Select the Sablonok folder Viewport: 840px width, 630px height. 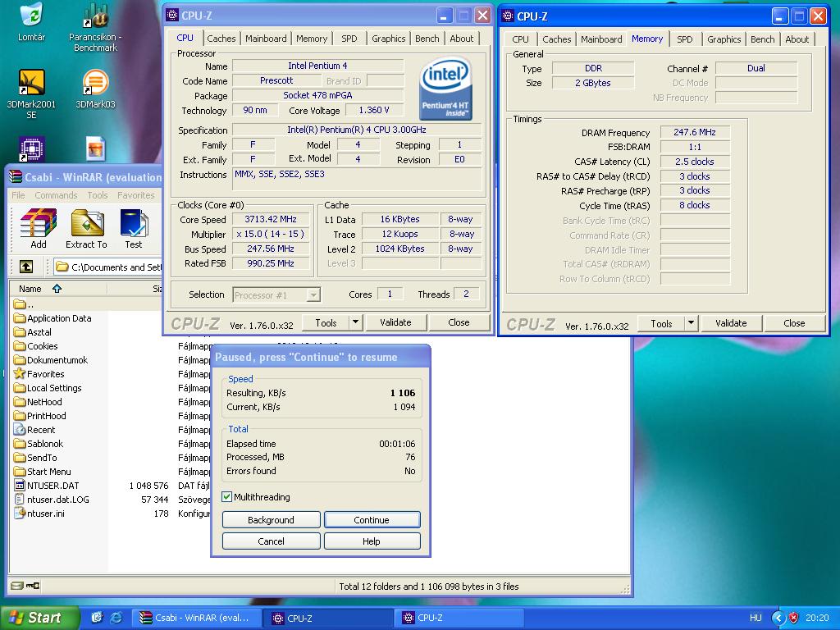(x=38, y=444)
